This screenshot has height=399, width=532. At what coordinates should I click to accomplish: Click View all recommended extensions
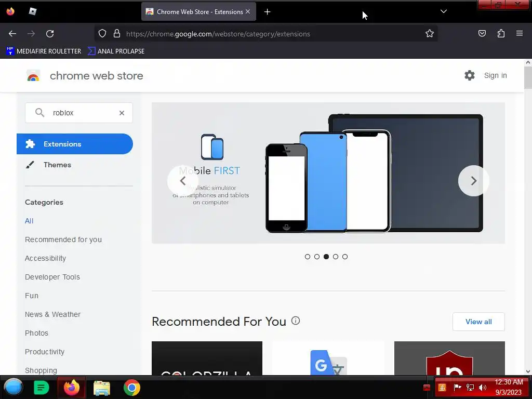pyautogui.click(x=478, y=322)
